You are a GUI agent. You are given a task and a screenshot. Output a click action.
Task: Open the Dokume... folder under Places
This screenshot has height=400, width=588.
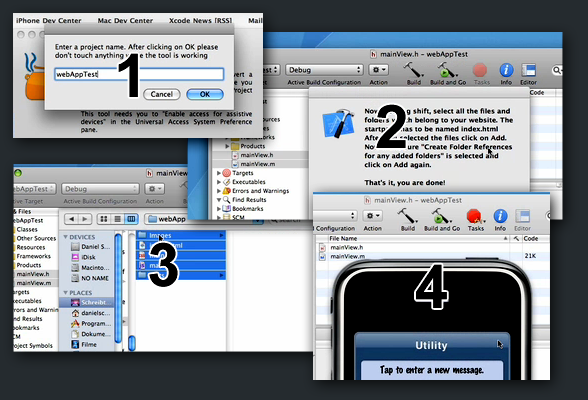click(x=91, y=334)
